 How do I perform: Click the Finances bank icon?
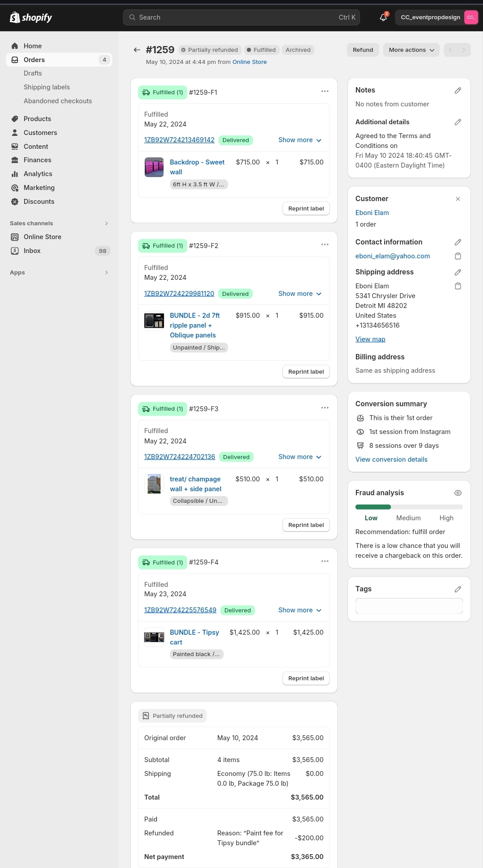click(15, 160)
